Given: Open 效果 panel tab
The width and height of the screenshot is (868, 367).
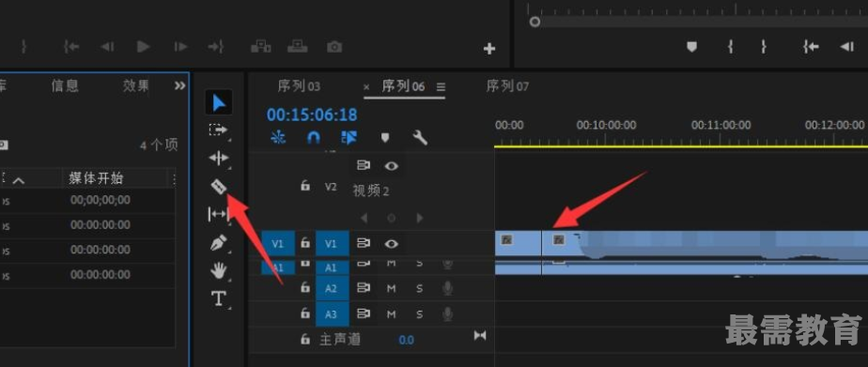Looking at the screenshot, I should (136, 85).
